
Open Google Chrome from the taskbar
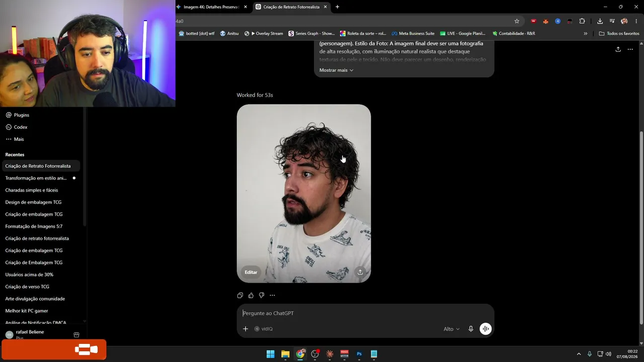(300, 354)
